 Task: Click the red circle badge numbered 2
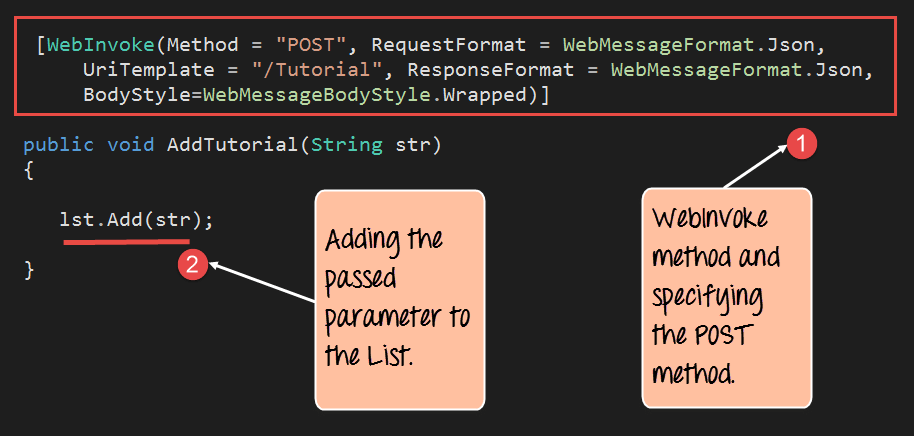pos(192,265)
